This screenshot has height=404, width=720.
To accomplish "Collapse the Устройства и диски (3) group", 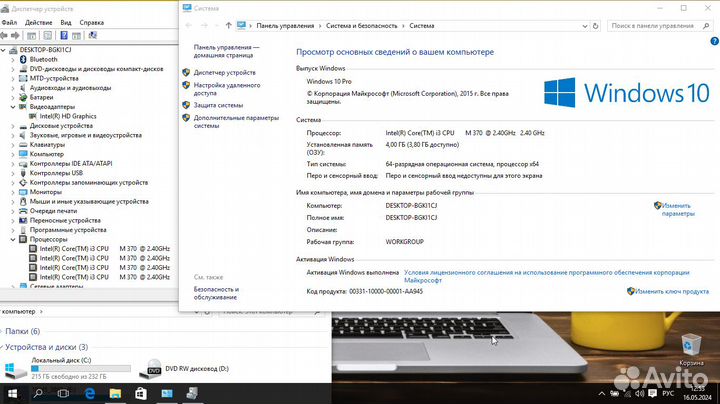I will [x=2, y=347].
